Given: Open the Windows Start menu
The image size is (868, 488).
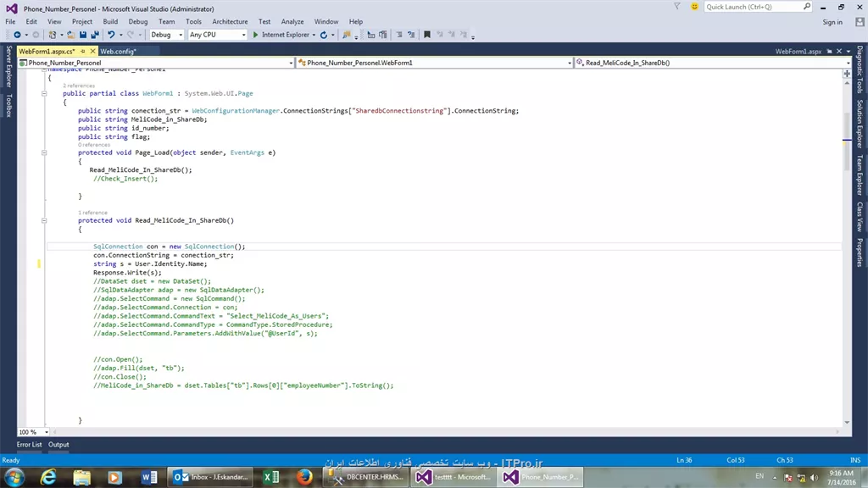Looking at the screenshot, I should 15,477.
